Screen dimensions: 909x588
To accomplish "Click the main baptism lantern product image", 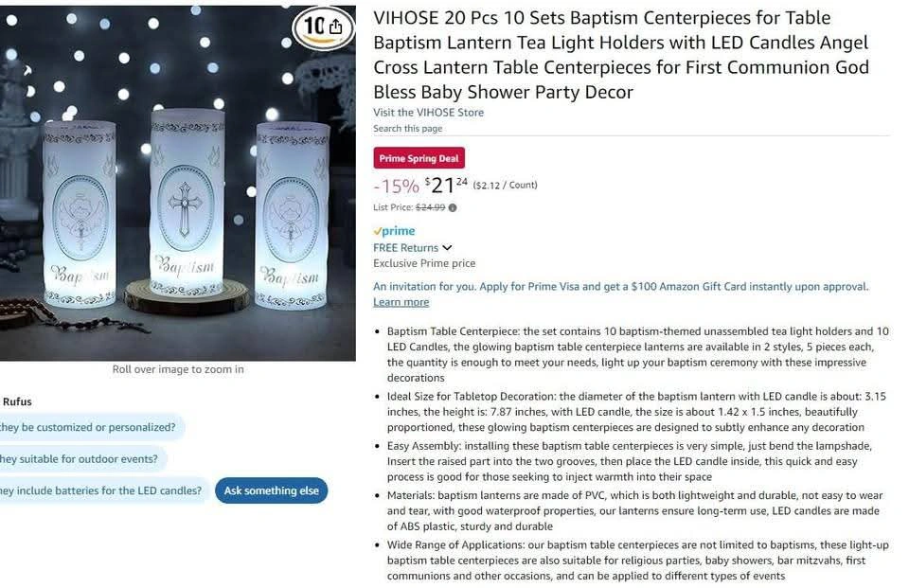I will (177, 184).
